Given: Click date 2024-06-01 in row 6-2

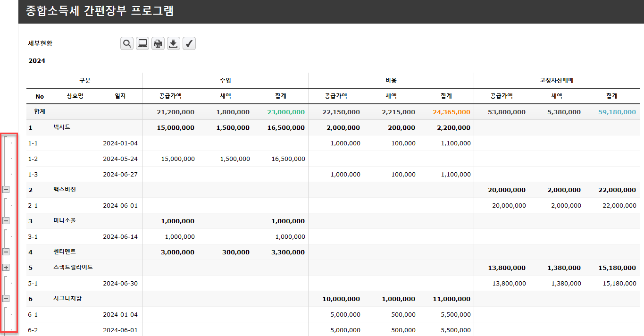Looking at the screenshot, I should 120,330.
